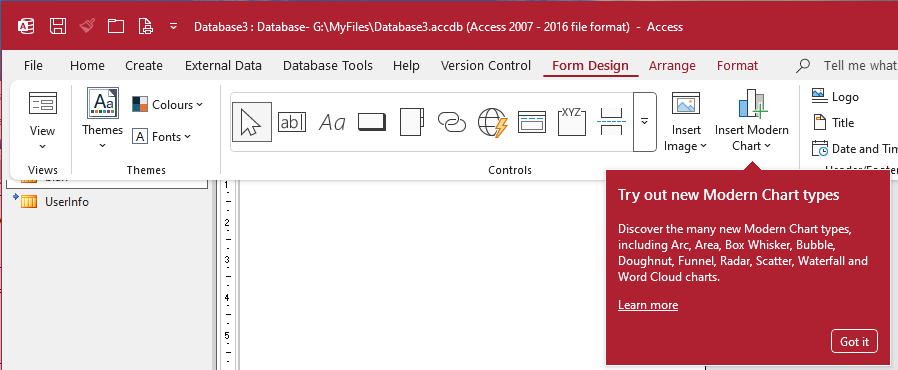Click the Title button
This screenshot has height=370, width=898.
click(x=834, y=123)
